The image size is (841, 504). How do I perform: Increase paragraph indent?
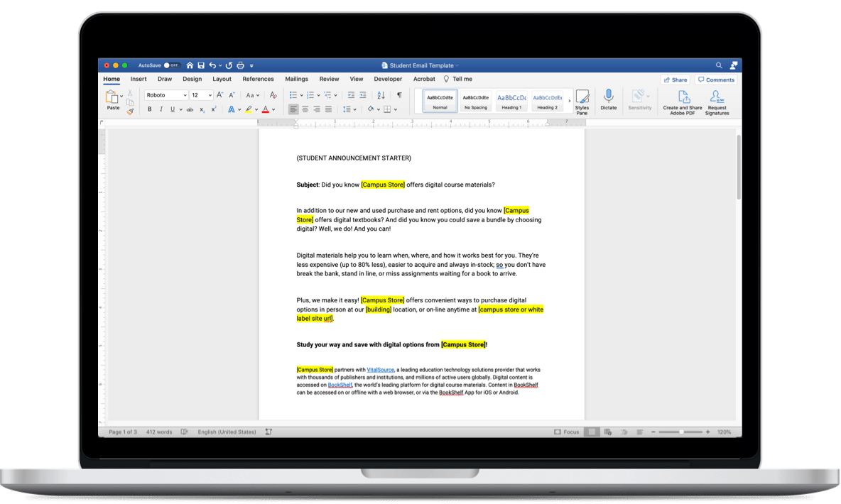[x=362, y=95]
